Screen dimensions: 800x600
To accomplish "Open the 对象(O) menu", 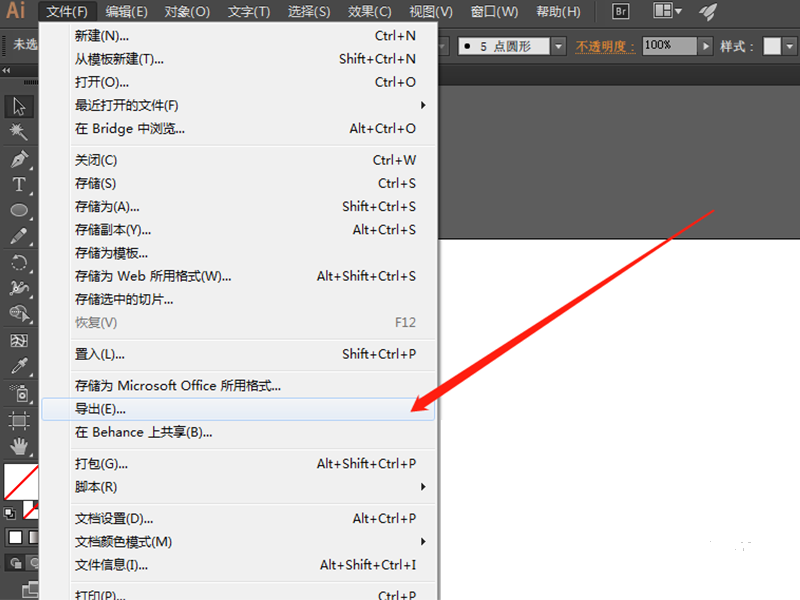I will coord(187,11).
